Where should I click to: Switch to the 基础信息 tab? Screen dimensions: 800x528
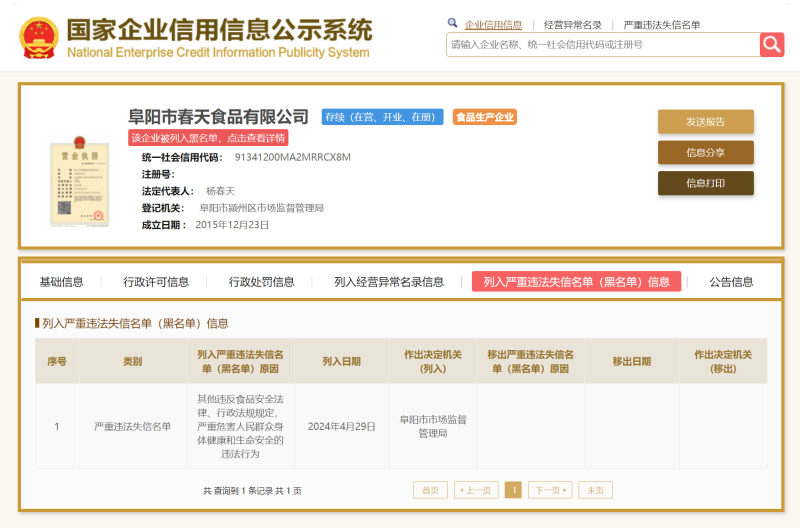tap(62, 282)
